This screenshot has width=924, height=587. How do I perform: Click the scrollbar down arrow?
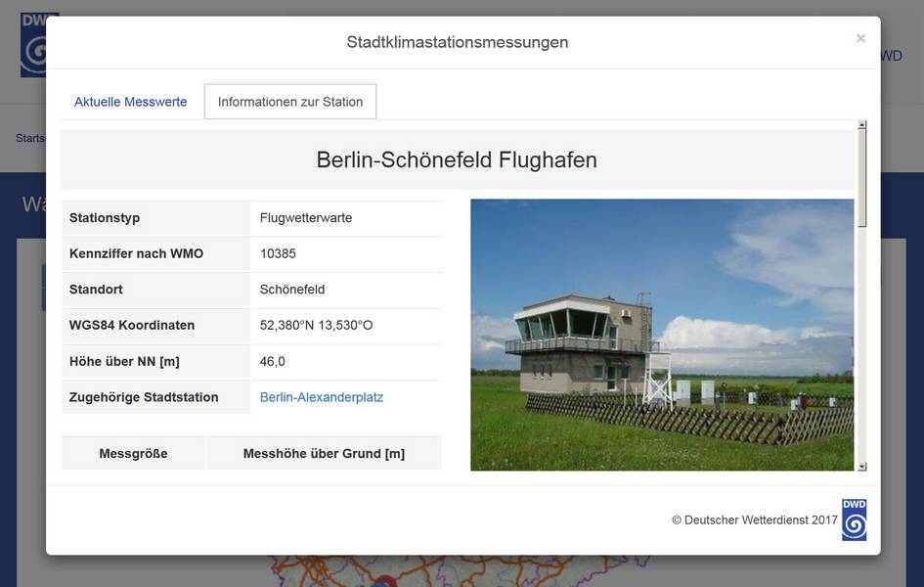[862, 467]
